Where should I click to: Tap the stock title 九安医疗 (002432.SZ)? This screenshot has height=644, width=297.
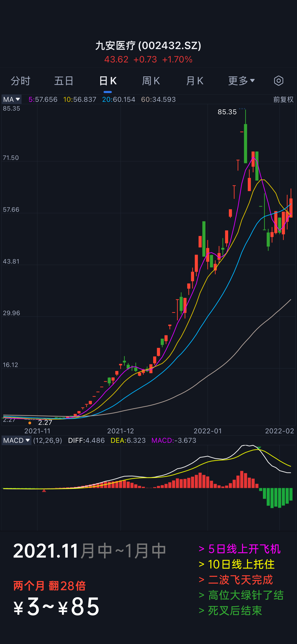[148, 46]
